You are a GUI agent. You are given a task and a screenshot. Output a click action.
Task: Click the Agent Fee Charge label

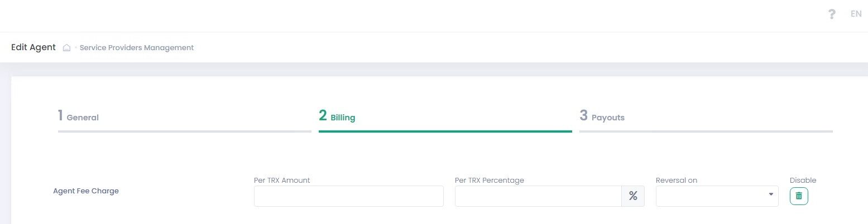tap(86, 191)
